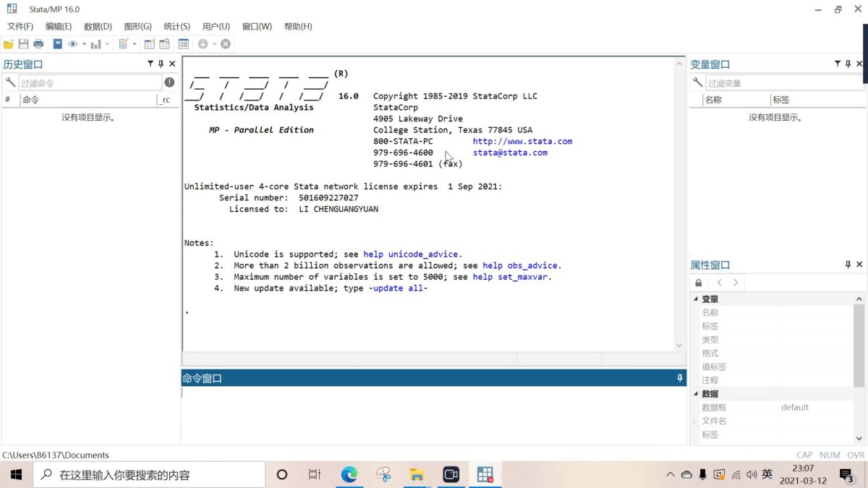The image size is (868, 488).
Task: Pin the 历史窗口 panel
Action: click(x=161, y=64)
